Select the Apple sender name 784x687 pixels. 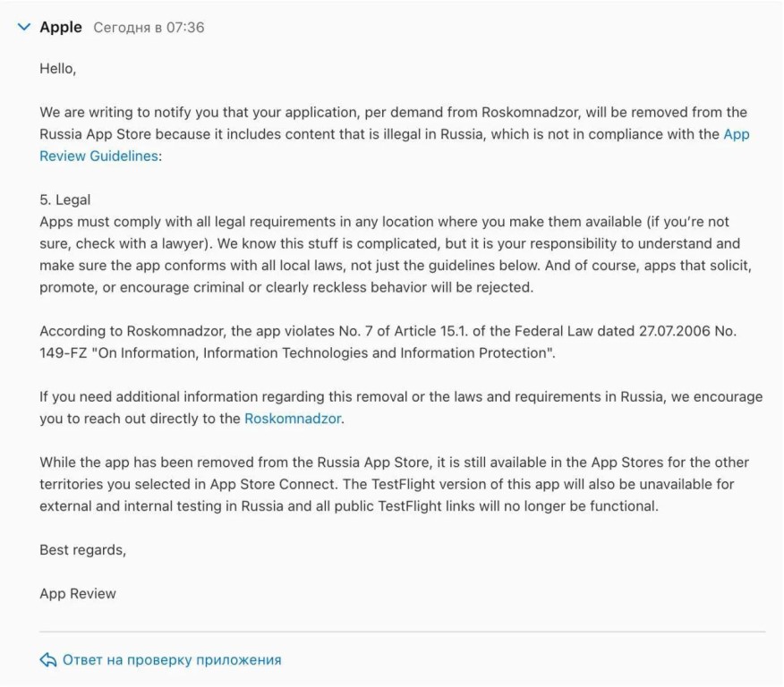coord(61,27)
